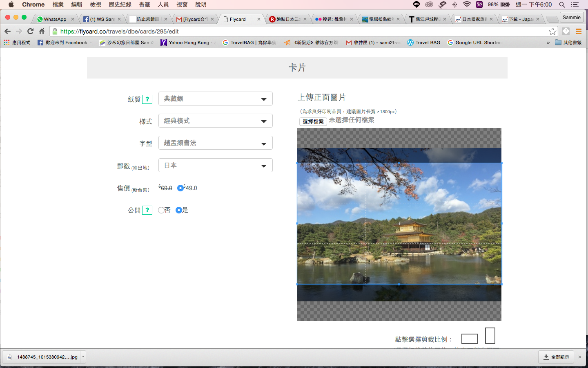
Task: Select the portrait crop ratio icon
Action: tap(490, 336)
